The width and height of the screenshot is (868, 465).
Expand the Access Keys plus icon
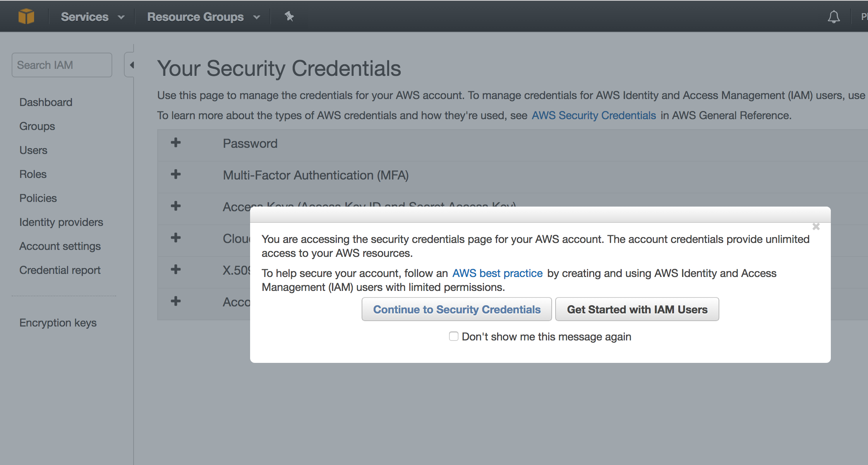coord(176,206)
